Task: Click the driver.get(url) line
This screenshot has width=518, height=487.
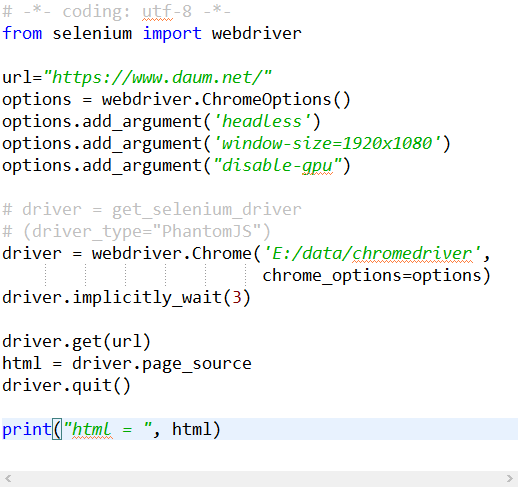Action: pos(76,342)
